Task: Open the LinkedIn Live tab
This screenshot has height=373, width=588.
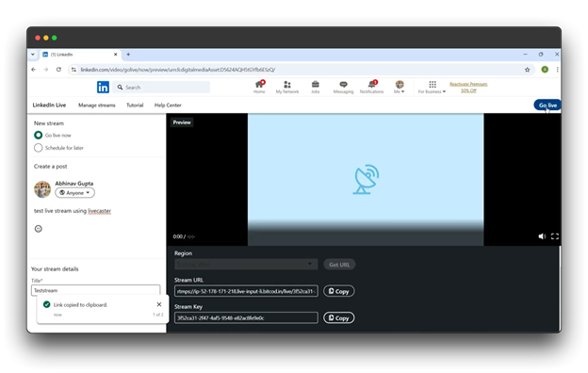Action: (49, 105)
